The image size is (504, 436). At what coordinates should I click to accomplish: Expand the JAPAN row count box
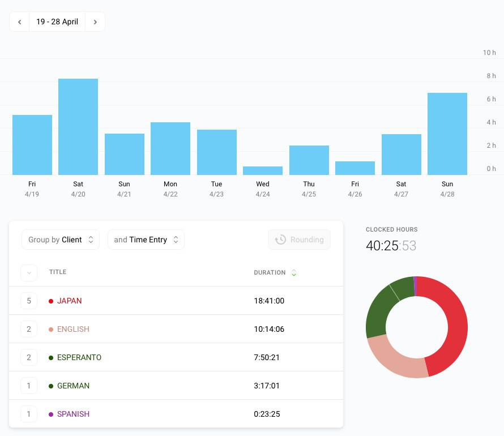click(x=29, y=301)
